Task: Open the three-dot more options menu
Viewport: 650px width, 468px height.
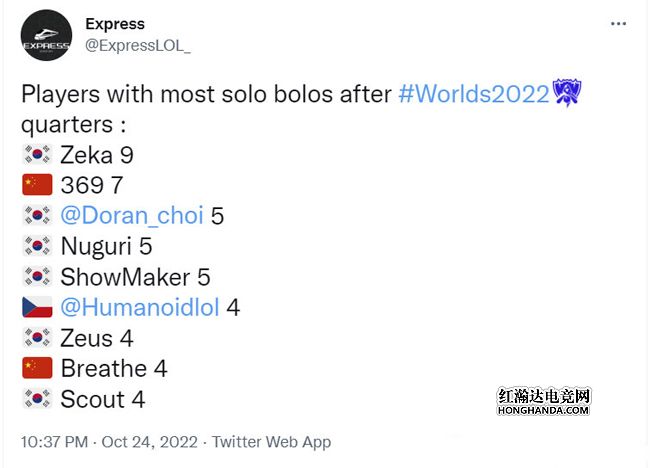Action: 618,24
